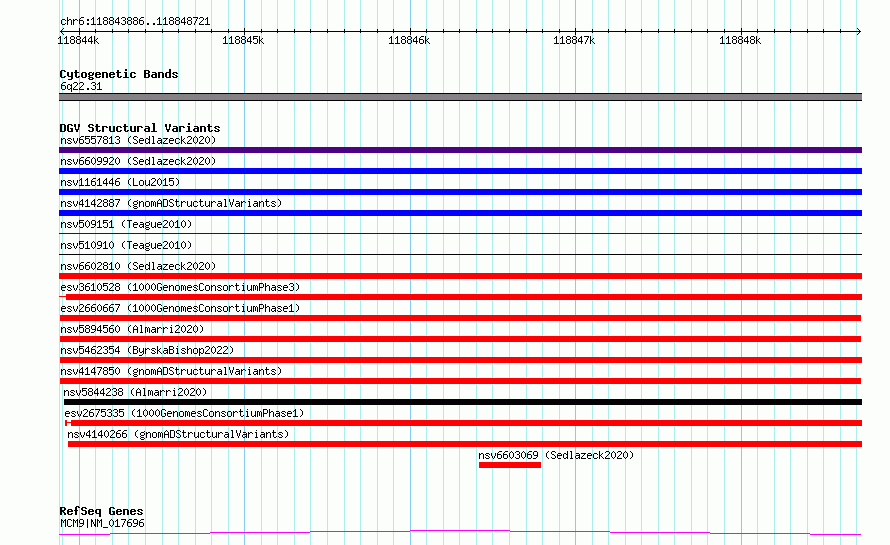Open nsv5894560 (Almarri2020) label

point(132,329)
